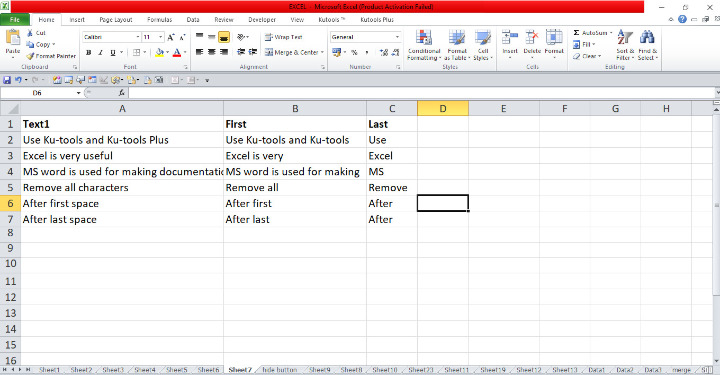Center the cell text horizontally
The image size is (720, 375).
[211, 52]
